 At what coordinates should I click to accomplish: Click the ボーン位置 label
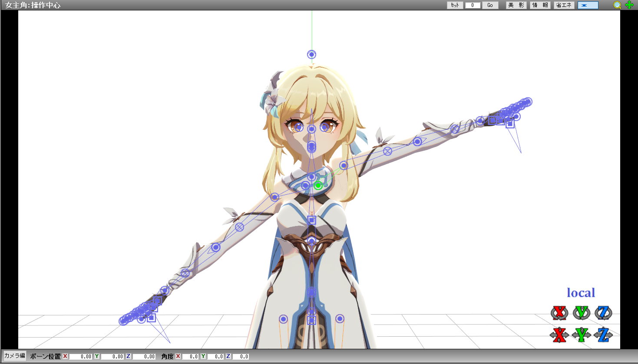[46, 357]
